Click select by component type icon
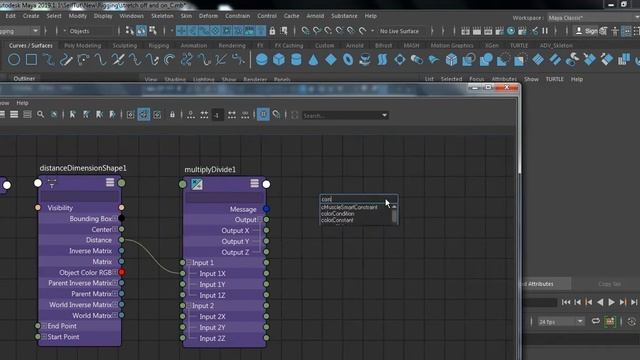 [153, 31]
